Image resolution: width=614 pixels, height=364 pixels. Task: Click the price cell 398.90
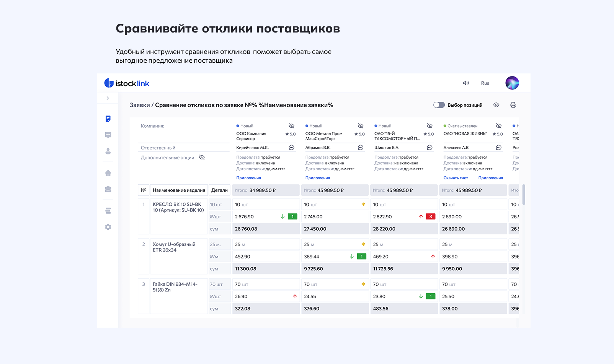(x=473, y=257)
